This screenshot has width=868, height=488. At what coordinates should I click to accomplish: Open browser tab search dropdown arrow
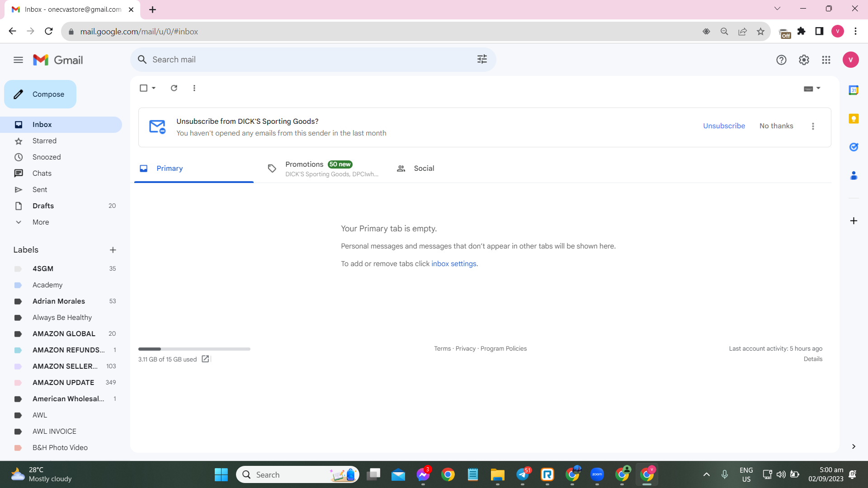[x=777, y=9]
